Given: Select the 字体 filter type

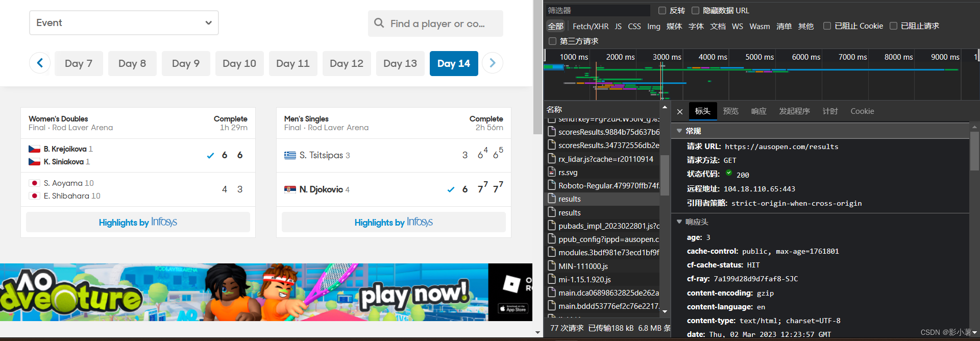Looking at the screenshot, I should point(696,27).
